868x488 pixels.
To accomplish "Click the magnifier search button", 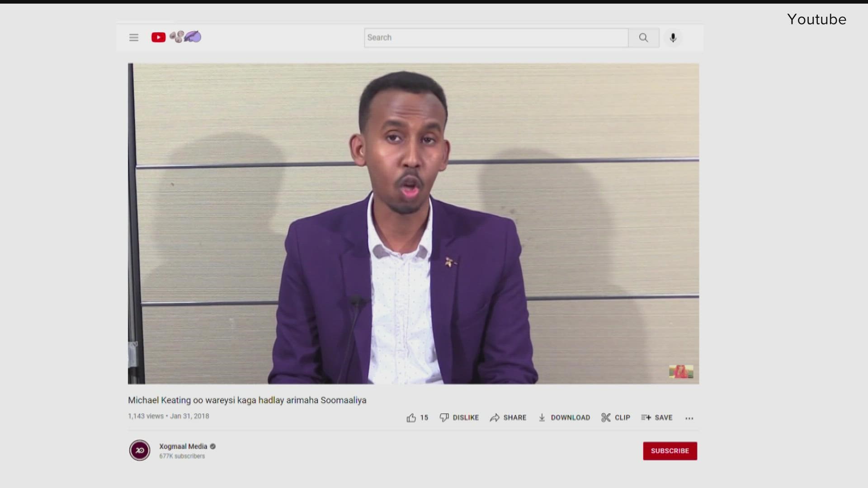I will click(643, 38).
